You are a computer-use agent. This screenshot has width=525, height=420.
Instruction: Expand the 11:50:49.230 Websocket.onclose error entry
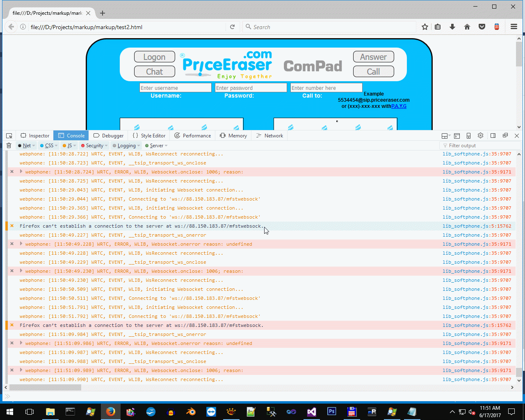tap(21, 271)
